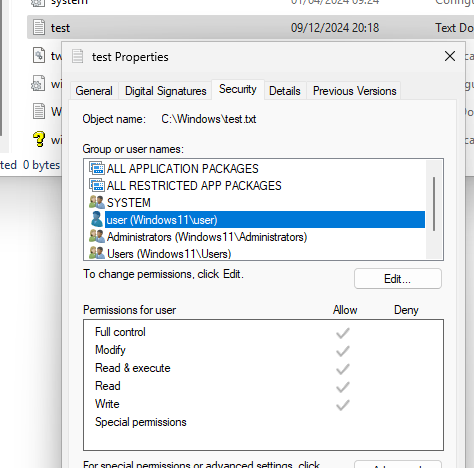This screenshot has height=468, width=474.
Task: Click the Write permission Allow checkmark
Action: 343,405
